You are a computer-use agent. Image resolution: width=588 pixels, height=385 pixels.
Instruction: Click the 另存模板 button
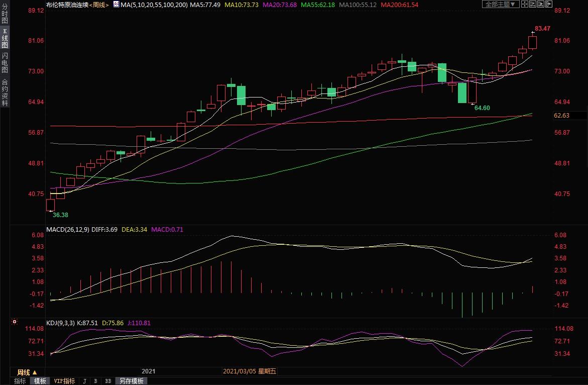[x=131, y=381]
